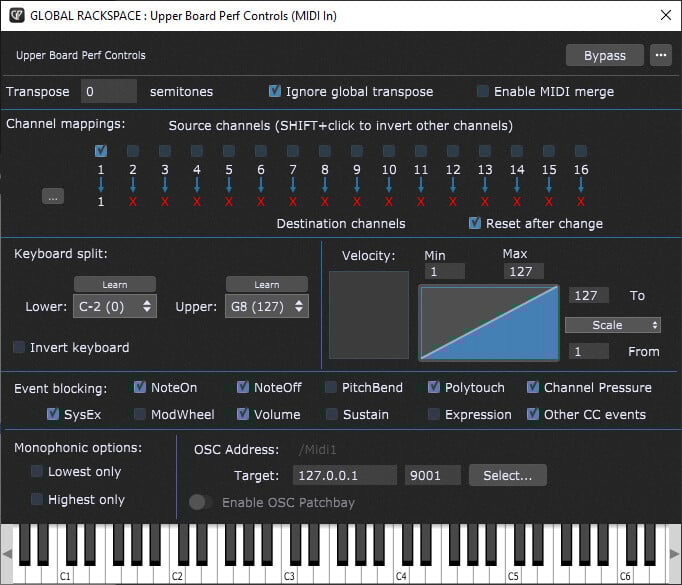This screenshot has width=682, height=585.
Task: Click the velocity curve graph
Action: pyautogui.click(x=489, y=322)
